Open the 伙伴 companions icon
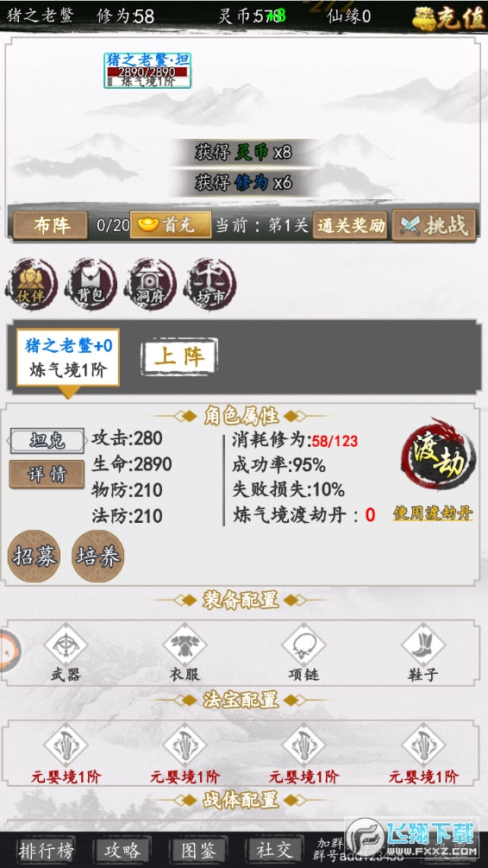The height and width of the screenshot is (868, 488). point(31,284)
